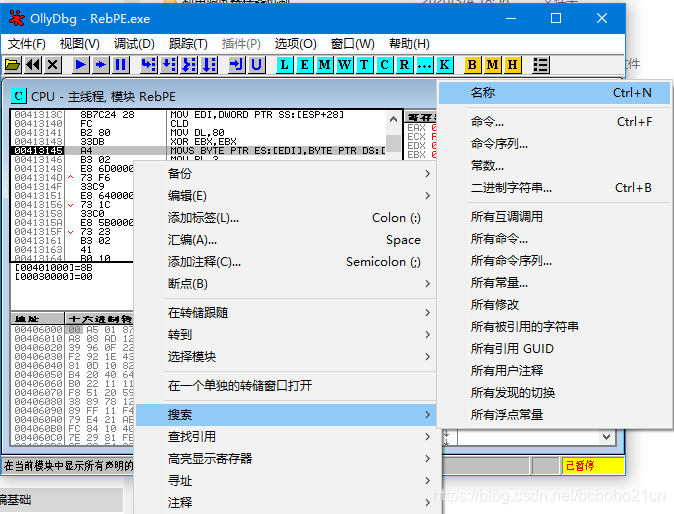
Task: Choose 命令... in search submenu
Action: click(x=555, y=122)
